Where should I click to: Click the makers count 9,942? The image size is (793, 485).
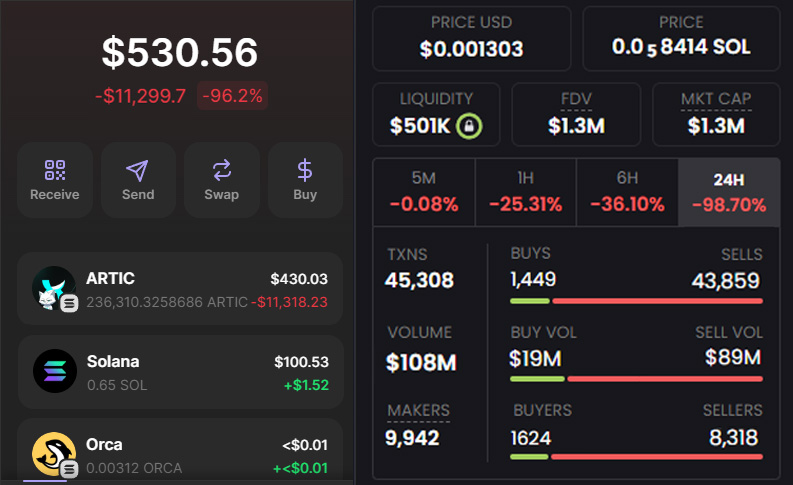click(x=412, y=438)
